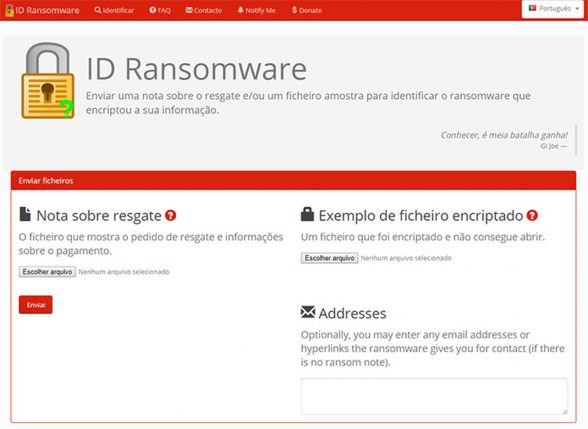Click the document icon next to Nota sobre resgate
588x429 pixels.
coord(25,214)
